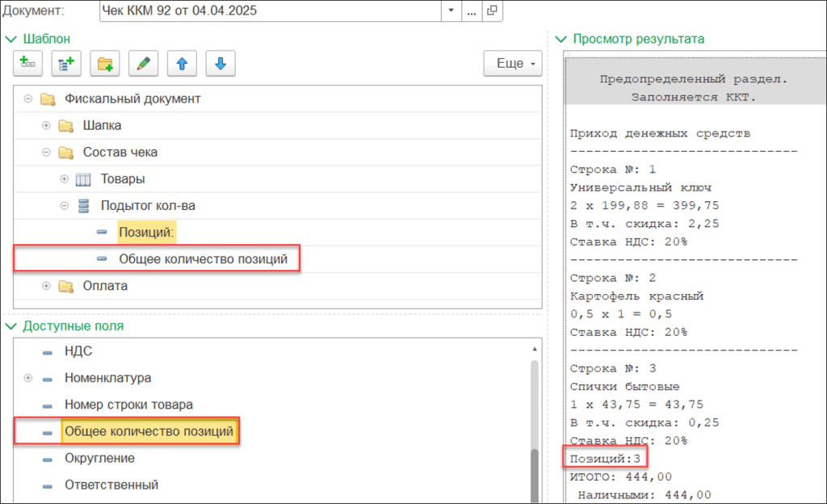Click the add folder section icon
Screen dimensions: 827x504
tap(104, 64)
